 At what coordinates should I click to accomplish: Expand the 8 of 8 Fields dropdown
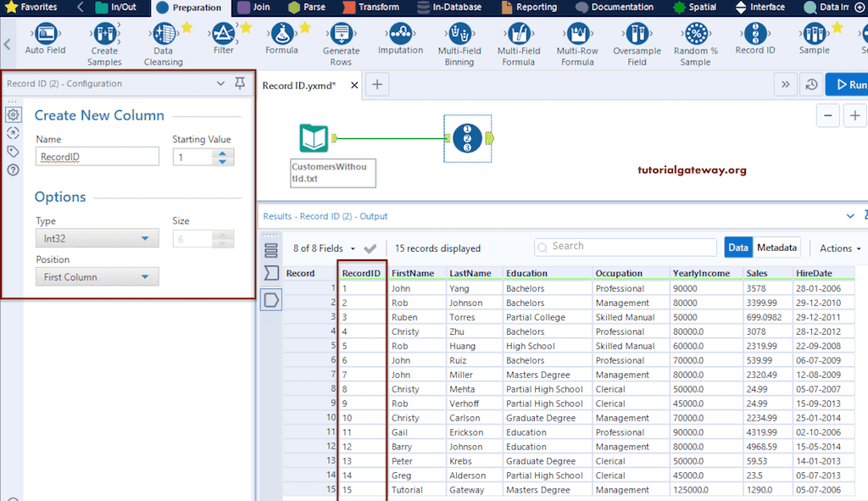pos(354,248)
